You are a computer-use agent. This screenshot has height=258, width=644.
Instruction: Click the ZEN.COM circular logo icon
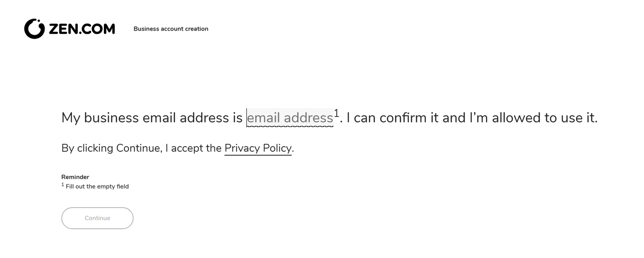34,29
